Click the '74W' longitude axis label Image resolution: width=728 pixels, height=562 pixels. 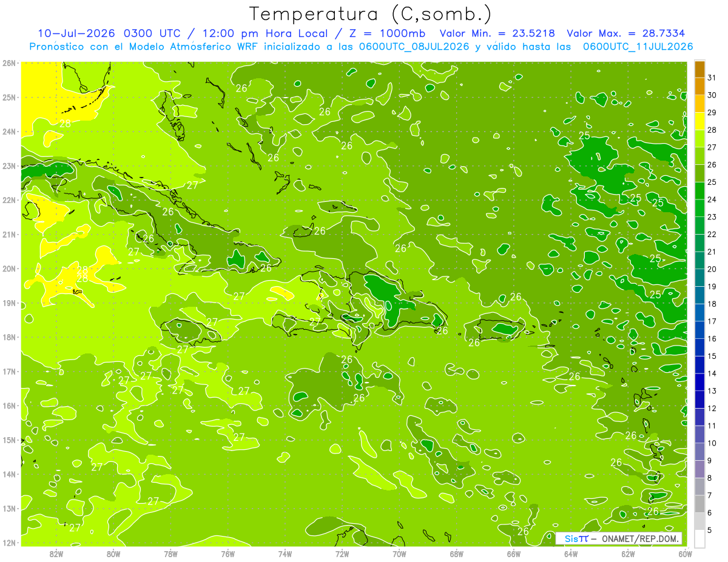click(x=285, y=554)
